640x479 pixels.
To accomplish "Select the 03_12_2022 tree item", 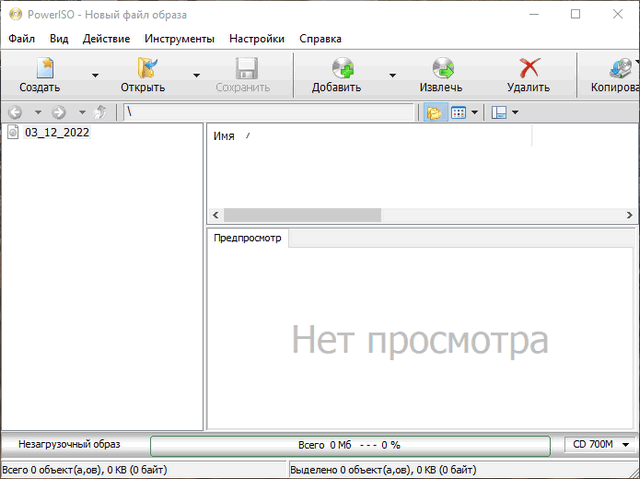I will pos(57,132).
